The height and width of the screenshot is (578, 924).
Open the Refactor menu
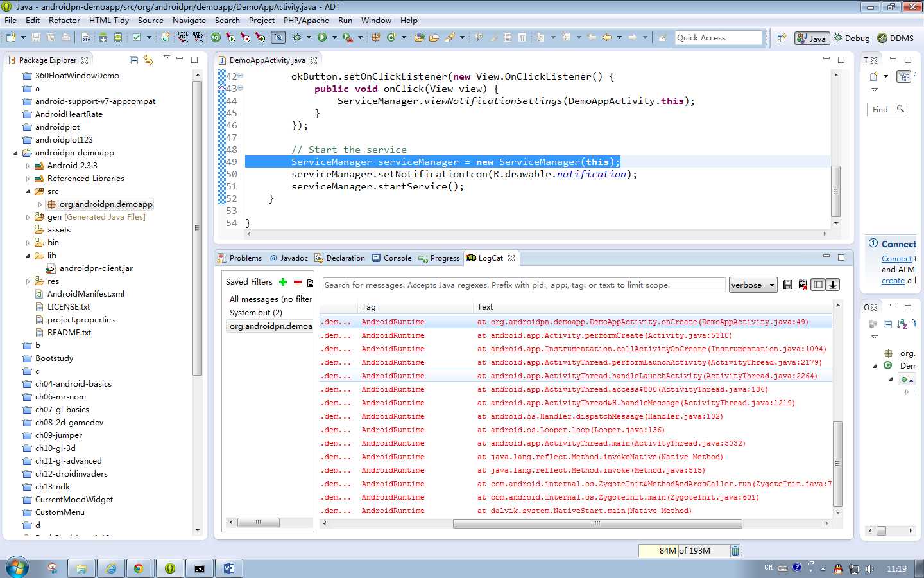[64, 20]
